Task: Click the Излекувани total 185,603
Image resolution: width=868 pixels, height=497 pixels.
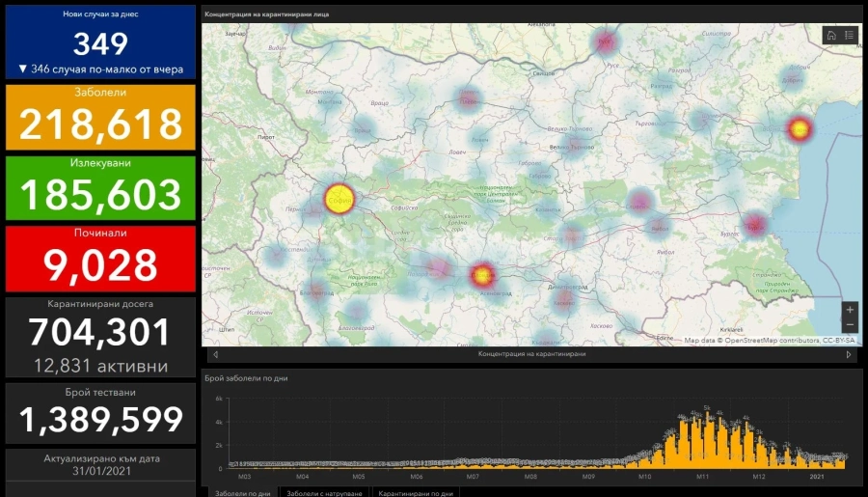Action: pos(100,195)
